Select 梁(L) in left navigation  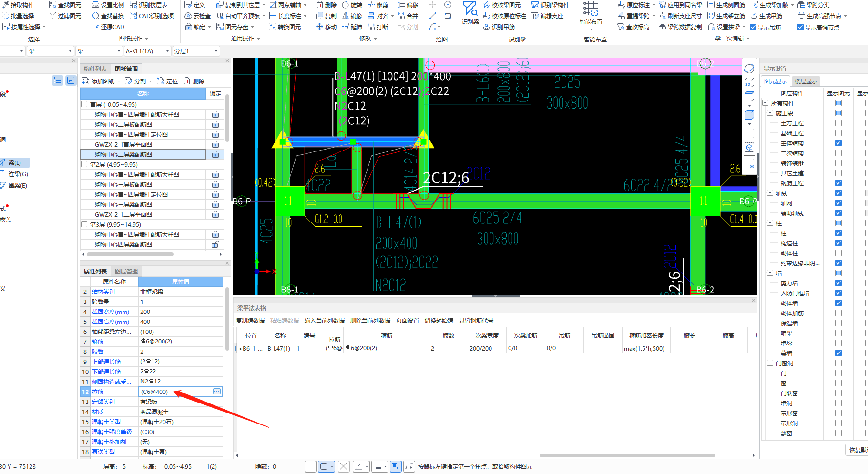(x=15, y=163)
